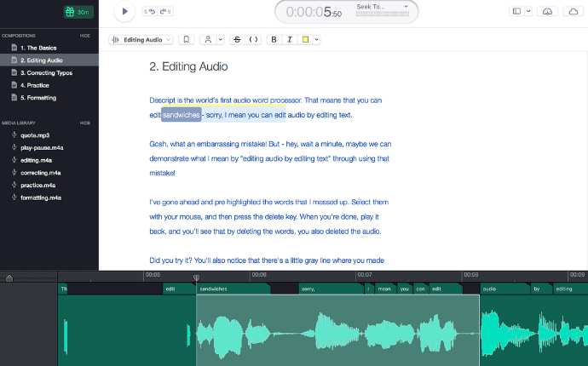Toggle the sidebar layout icon
Screen dimensions: 588x366
516,11
